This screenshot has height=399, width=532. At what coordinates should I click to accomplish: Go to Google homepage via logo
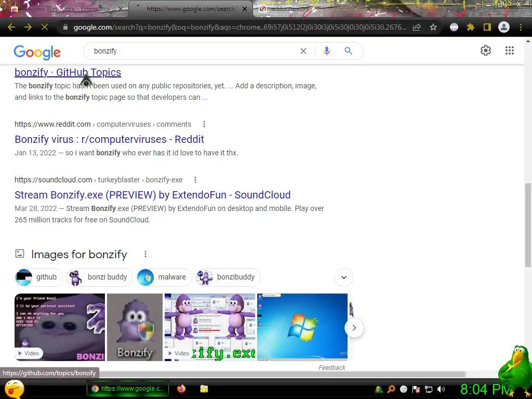tap(37, 52)
